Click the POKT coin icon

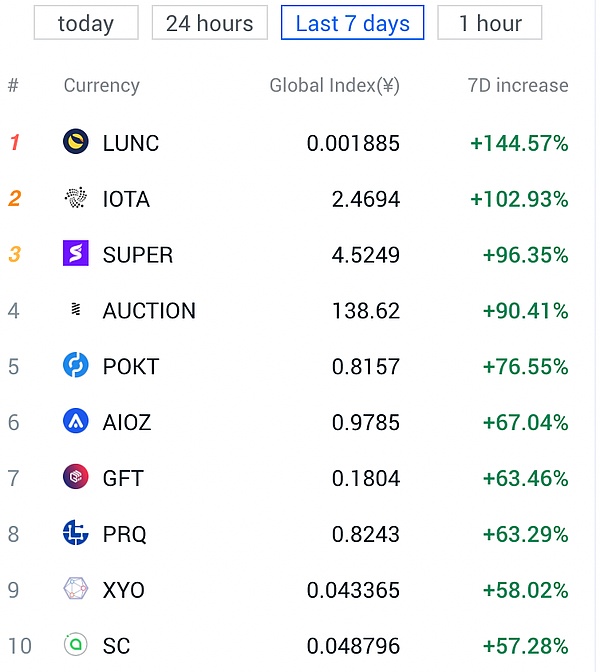(76, 366)
